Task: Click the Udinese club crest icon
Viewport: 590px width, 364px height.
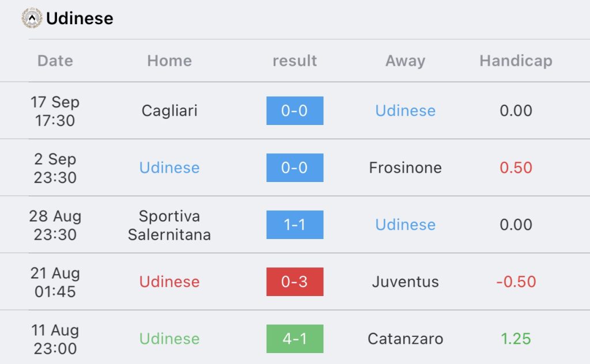Action: (32, 18)
